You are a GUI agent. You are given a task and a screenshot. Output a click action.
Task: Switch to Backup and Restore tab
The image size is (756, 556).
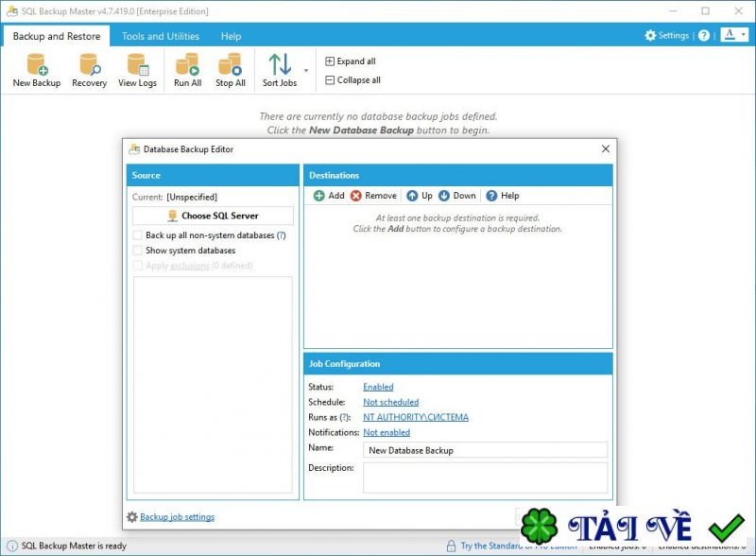pyautogui.click(x=57, y=36)
